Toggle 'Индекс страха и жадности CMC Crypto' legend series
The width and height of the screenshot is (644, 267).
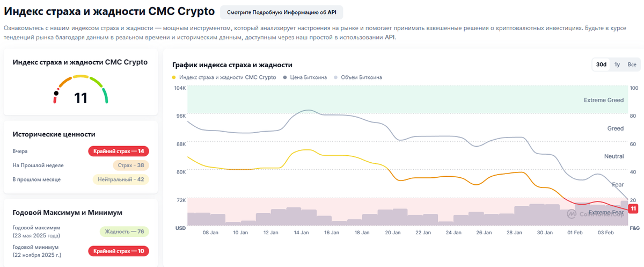click(x=224, y=77)
